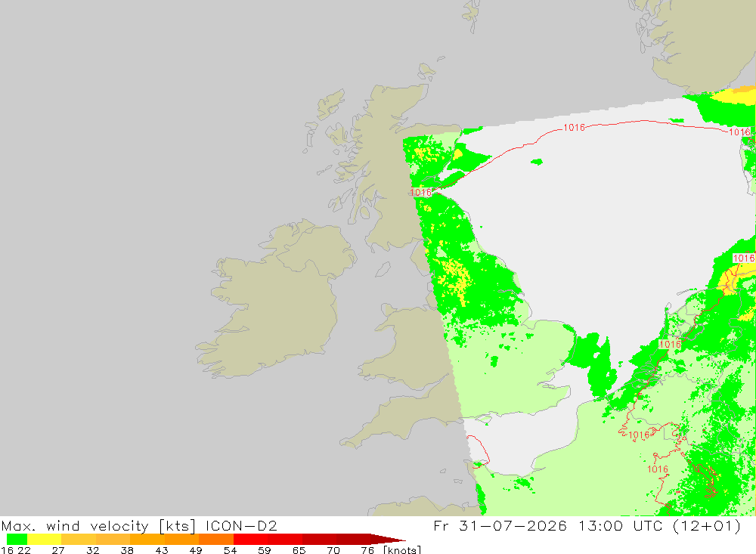This screenshot has width=756, height=554.
Task: Click the '59' legend value label
Action: click(264, 550)
